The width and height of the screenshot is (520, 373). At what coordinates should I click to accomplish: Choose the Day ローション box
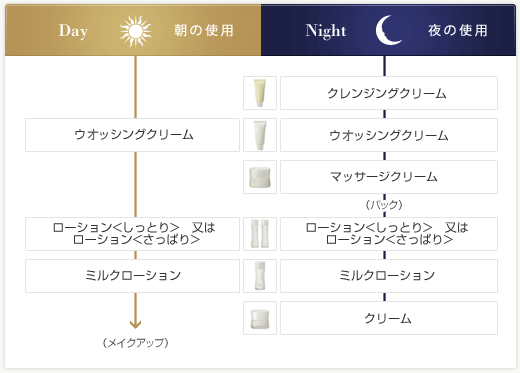tap(132, 234)
